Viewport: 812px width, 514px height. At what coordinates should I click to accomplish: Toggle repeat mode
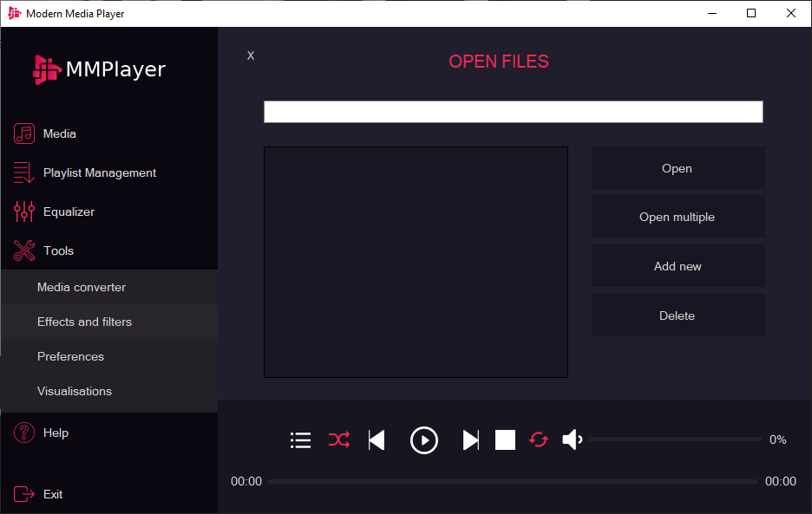point(539,440)
